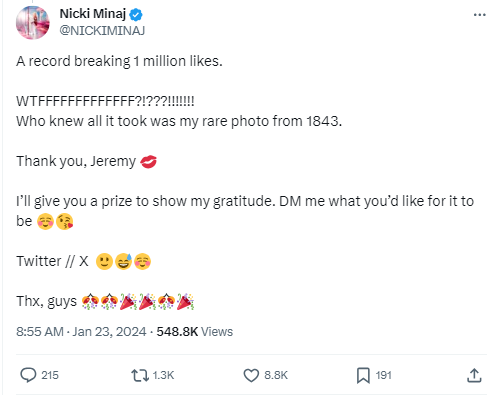Click the share upload arrow icon
The image size is (497, 395).
click(474, 375)
